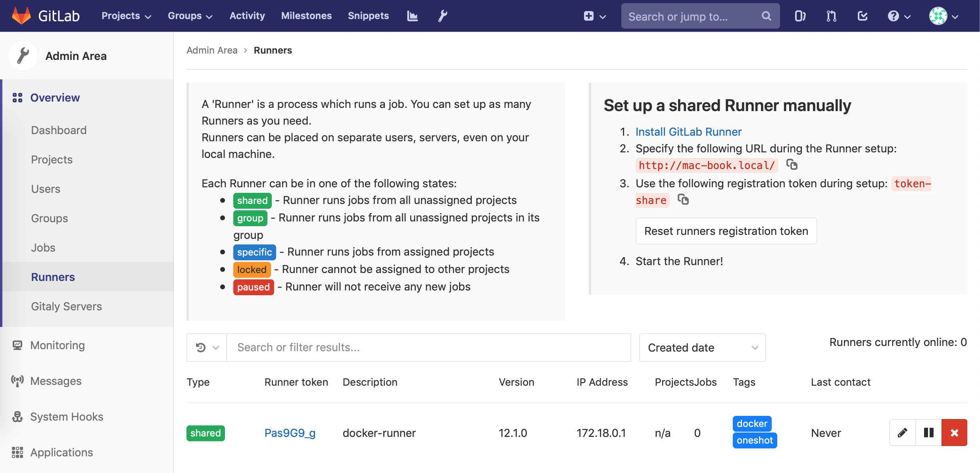
Task: Open the merge requests icon
Action: click(831, 16)
